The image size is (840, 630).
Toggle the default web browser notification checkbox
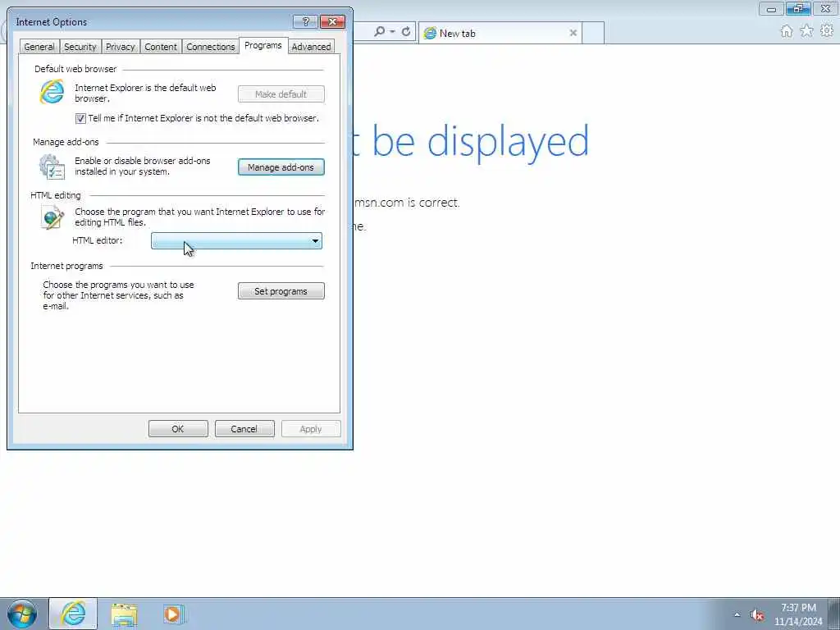80,118
